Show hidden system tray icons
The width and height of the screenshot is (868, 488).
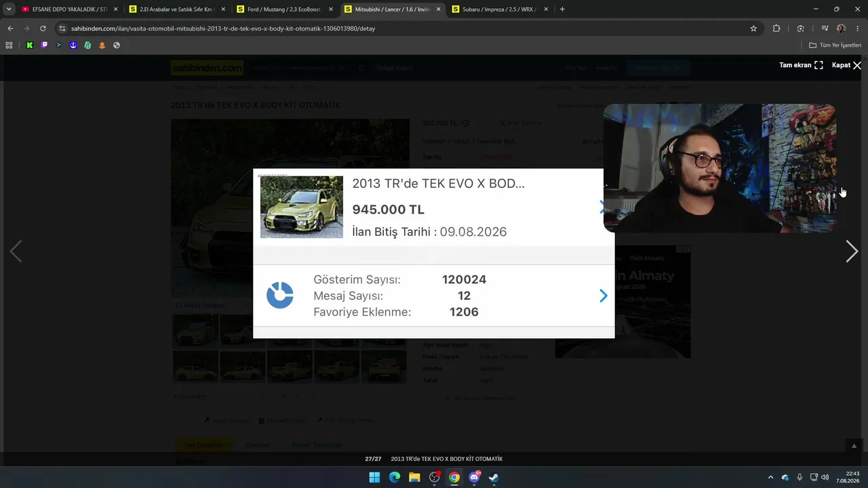pos(770,477)
